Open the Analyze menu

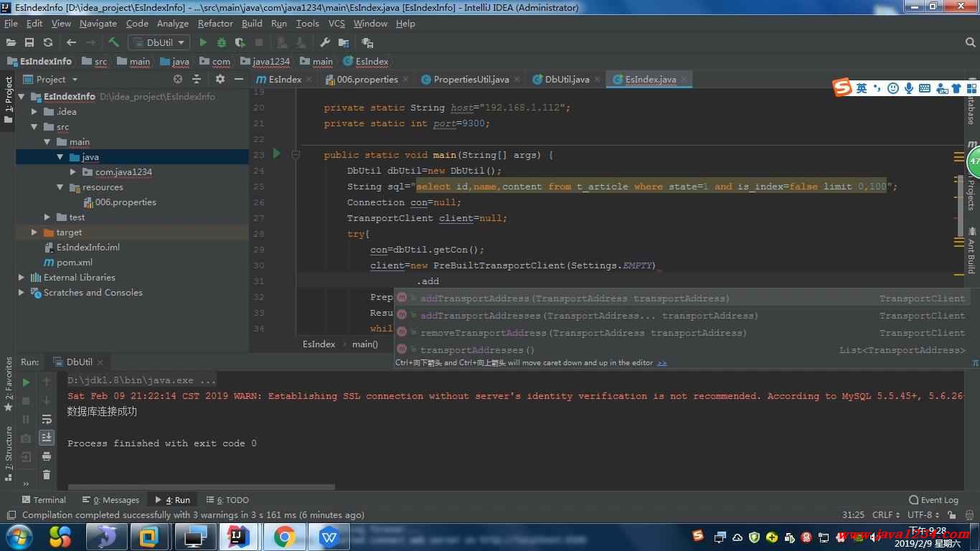(172, 24)
